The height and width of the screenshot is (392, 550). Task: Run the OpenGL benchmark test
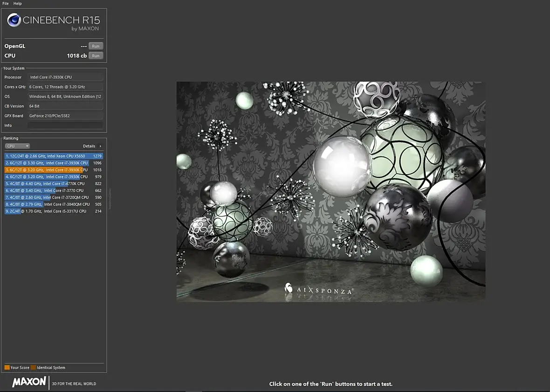[96, 46]
